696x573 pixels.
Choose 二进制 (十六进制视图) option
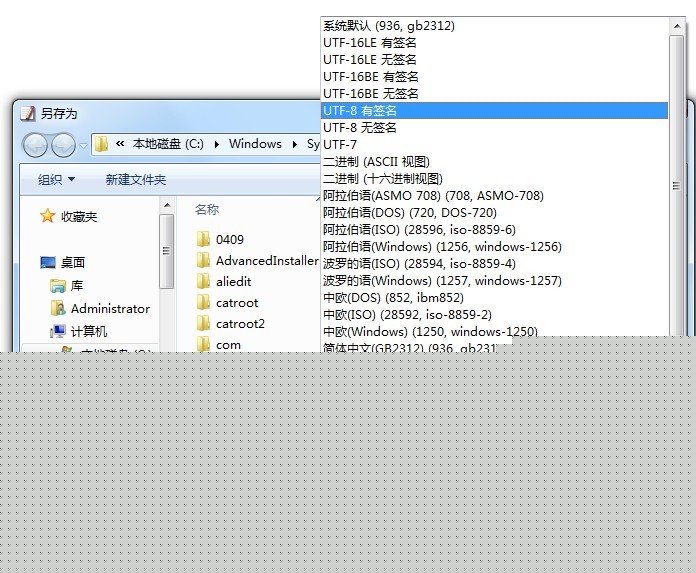(494, 179)
